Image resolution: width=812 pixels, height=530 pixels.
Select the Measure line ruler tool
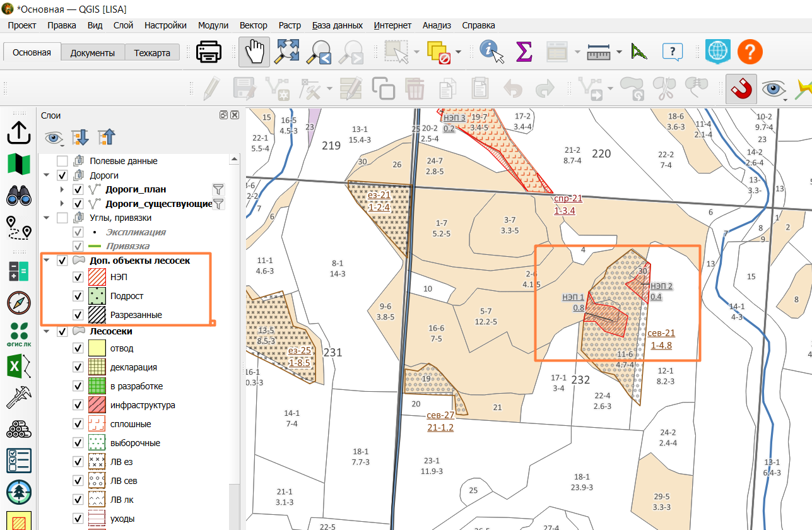pyautogui.click(x=599, y=52)
